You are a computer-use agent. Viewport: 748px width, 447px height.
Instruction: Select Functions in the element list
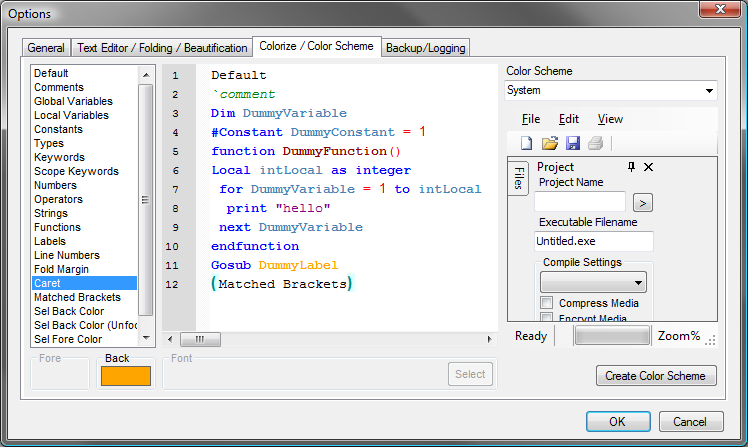57,227
